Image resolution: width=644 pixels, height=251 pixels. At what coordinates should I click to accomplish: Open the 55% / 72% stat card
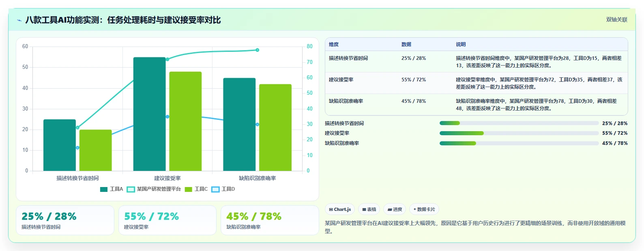(x=167, y=220)
